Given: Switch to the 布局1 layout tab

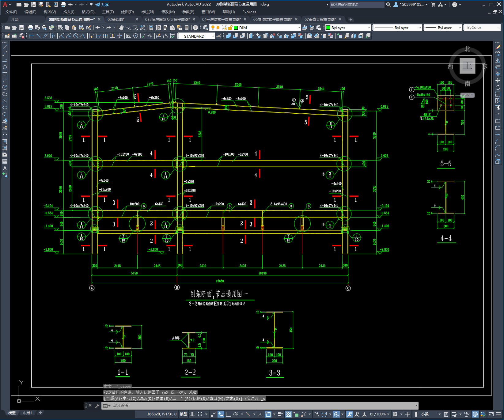Looking at the screenshot, I should [x=27, y=413].
